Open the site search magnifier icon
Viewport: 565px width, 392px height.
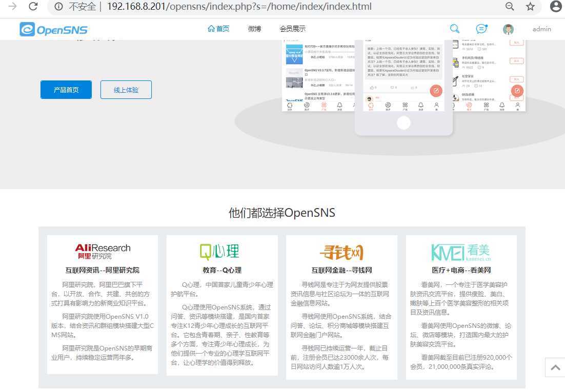pos(455,29)
